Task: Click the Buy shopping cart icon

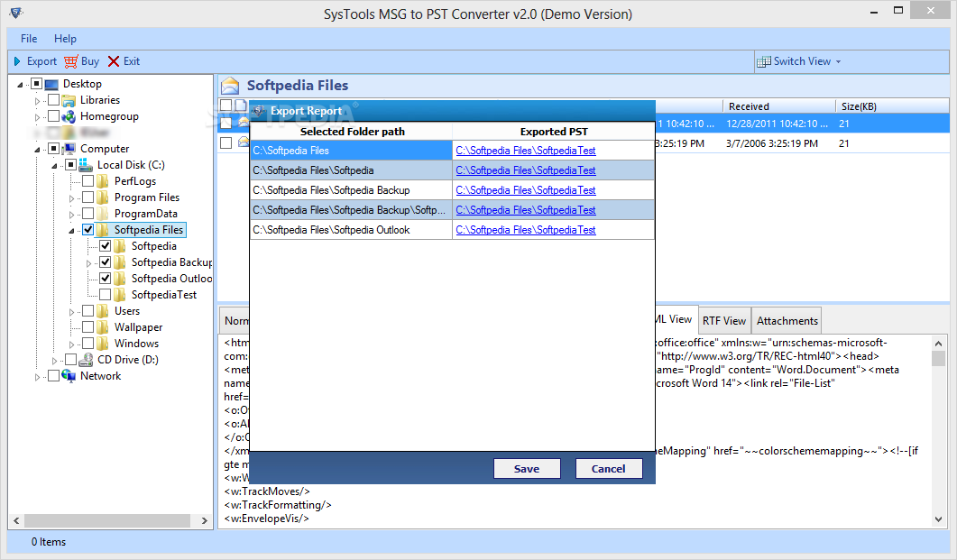Action: point(70,61)
